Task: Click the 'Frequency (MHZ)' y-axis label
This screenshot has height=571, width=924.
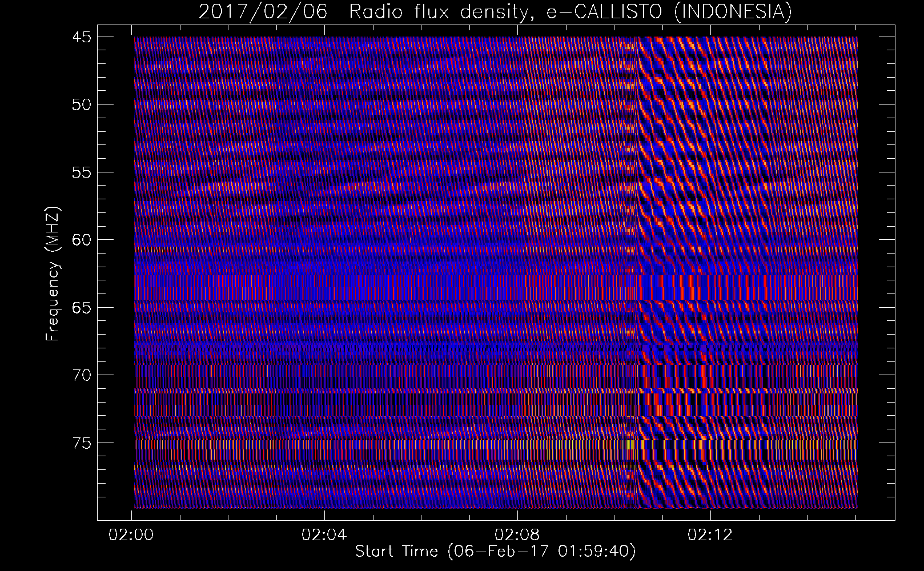Action: (53, 274)
